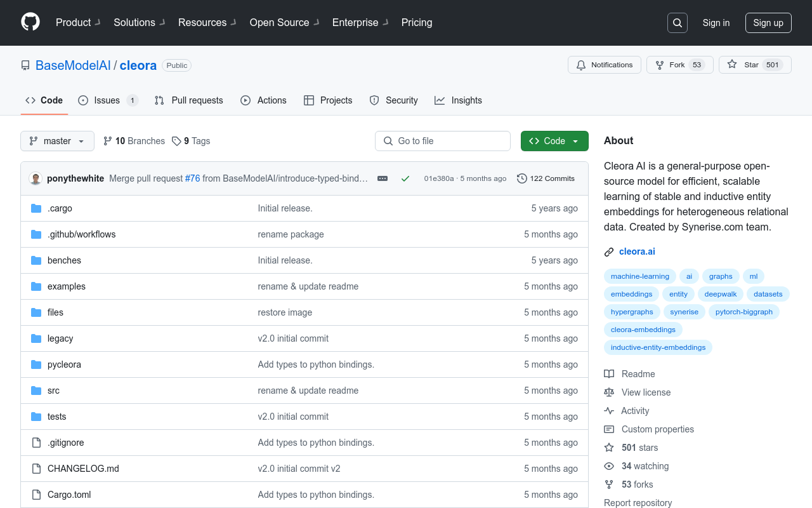This screenshot has width=812, height=508.
Task: Click the Activity pulse icon
Action: click(609, 411)
